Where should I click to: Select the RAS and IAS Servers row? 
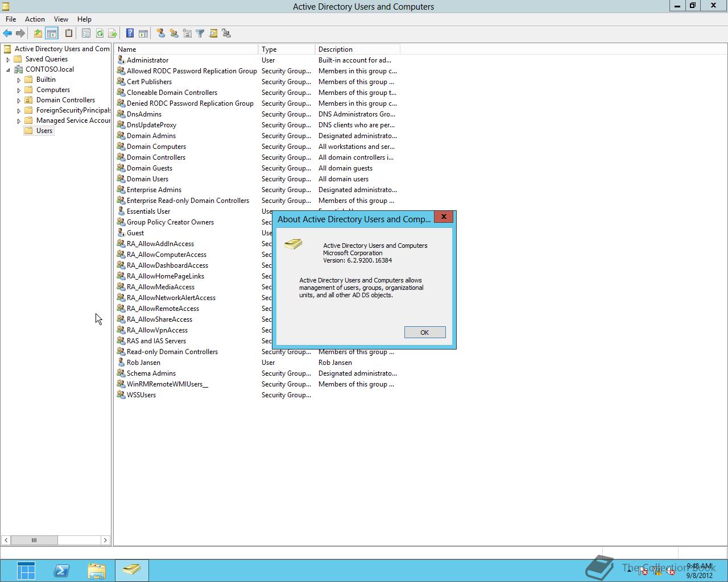194,340
